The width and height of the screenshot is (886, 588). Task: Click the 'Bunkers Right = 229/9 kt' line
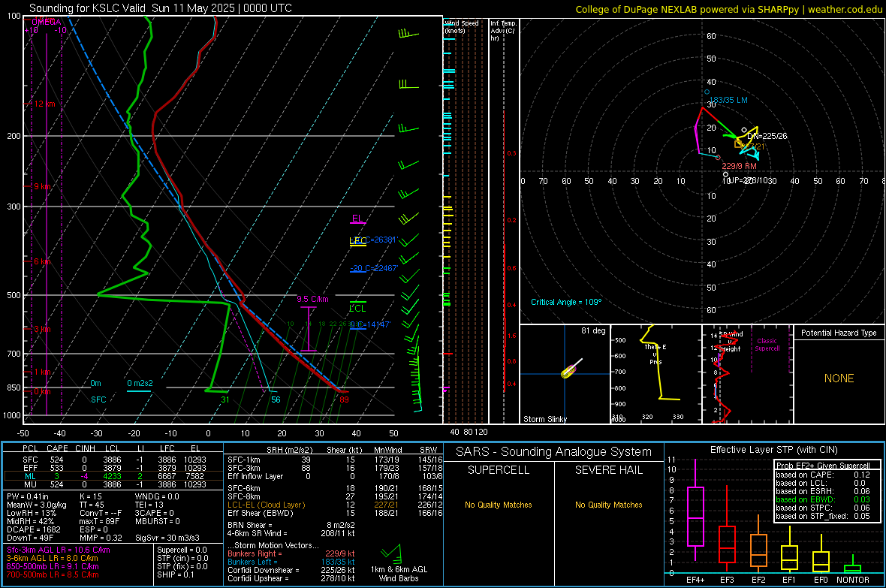point(291,553)
